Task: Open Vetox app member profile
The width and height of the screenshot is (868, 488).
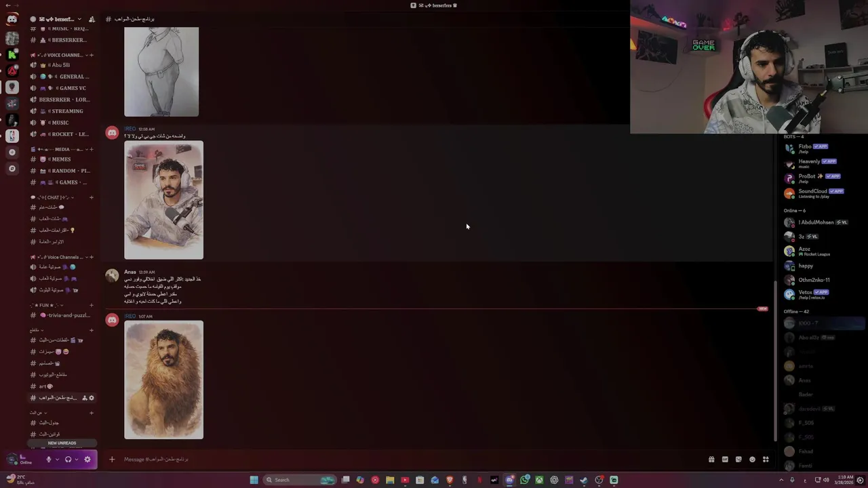Action: [x=822, y=294]
